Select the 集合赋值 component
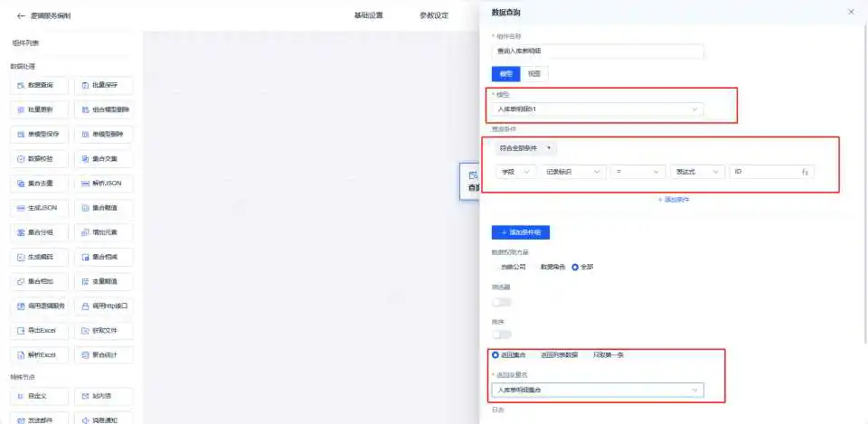This screenshot has width=868, height=424. tap(103, 208)
